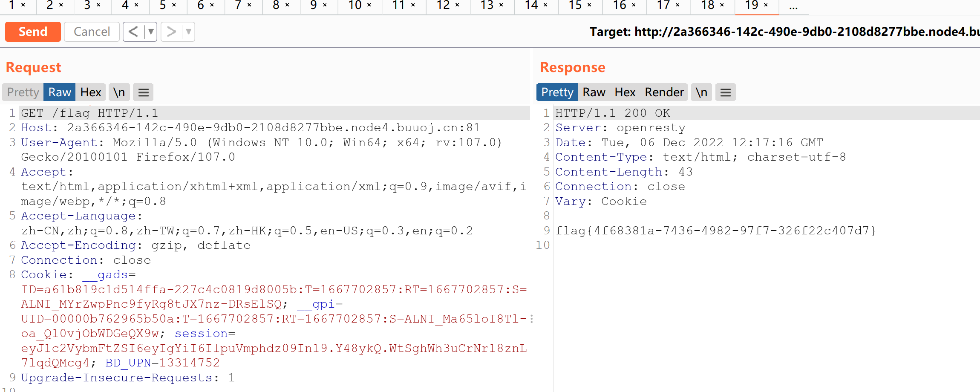Viewport: 980px width, 392px height.
Task: Switch Request view to Pretty
Action: pyautogui.click(x=23, y=92)
